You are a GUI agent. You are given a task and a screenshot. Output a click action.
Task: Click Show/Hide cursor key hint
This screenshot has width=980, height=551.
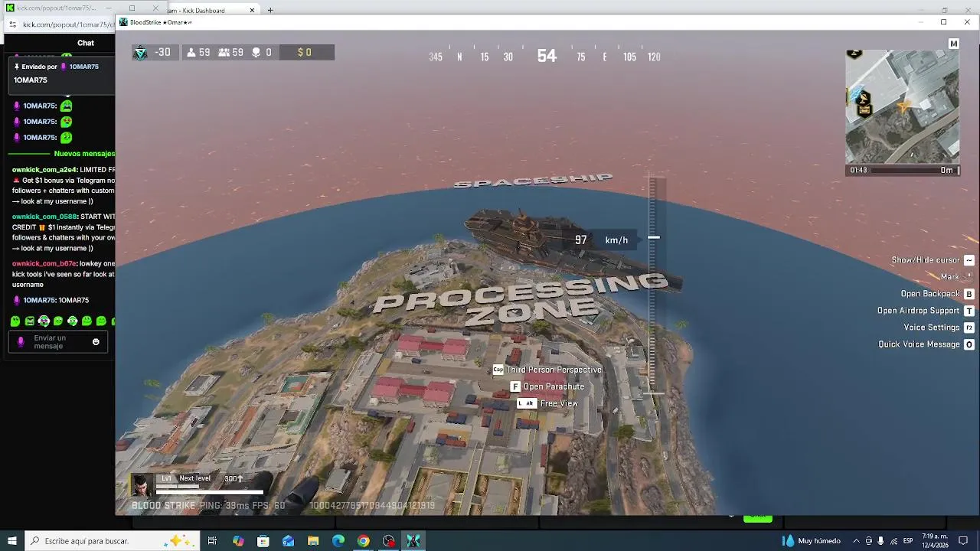tap(932, 260)
